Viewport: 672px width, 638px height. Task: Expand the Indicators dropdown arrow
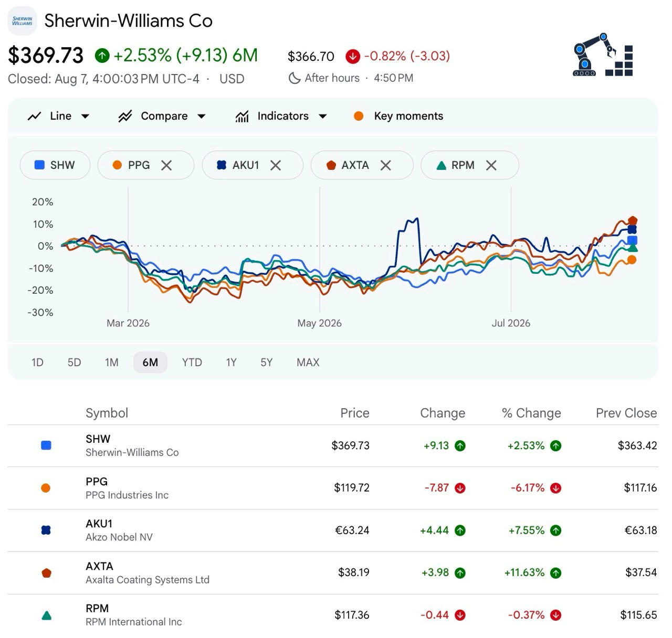point(323,116)
